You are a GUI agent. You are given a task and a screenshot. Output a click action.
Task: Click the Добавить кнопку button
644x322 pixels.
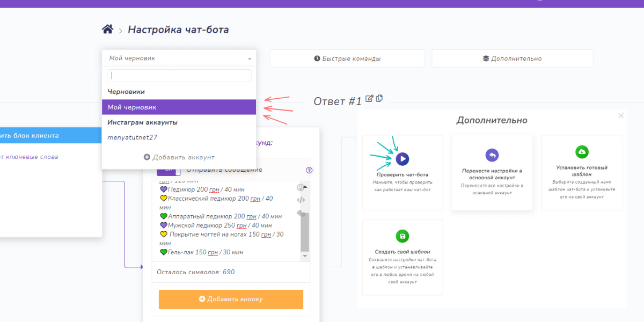pos(231,299)
